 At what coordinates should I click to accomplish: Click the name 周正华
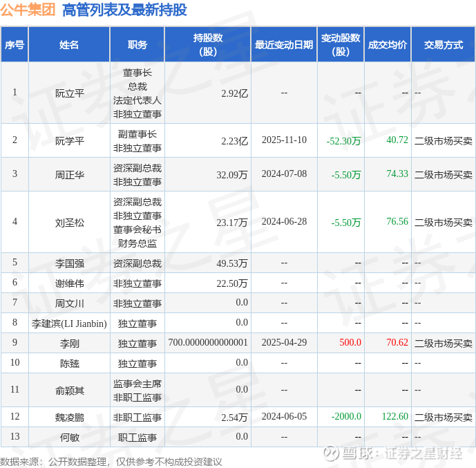[x=70, y=175]
